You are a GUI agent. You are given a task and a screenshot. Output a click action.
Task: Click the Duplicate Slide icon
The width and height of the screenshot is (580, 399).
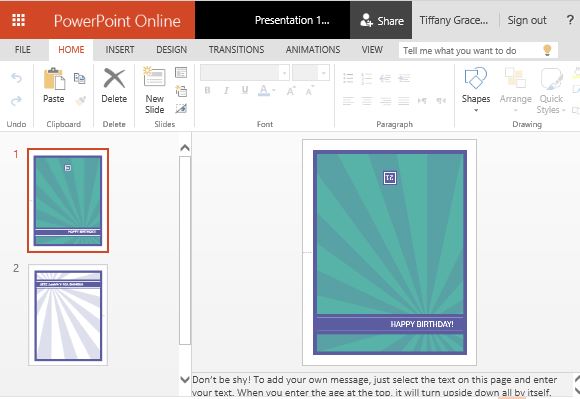click(181, 91)
